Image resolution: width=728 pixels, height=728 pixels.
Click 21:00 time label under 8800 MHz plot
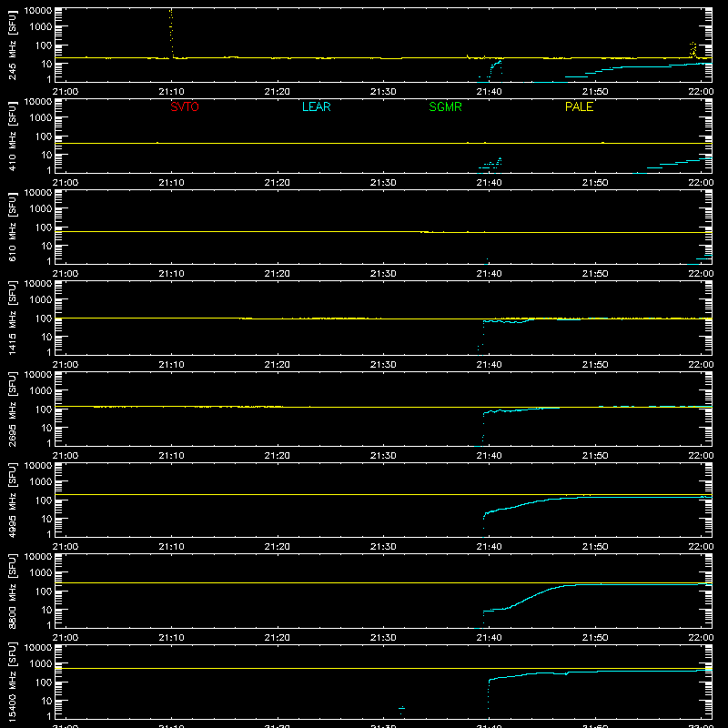point(66,638)
